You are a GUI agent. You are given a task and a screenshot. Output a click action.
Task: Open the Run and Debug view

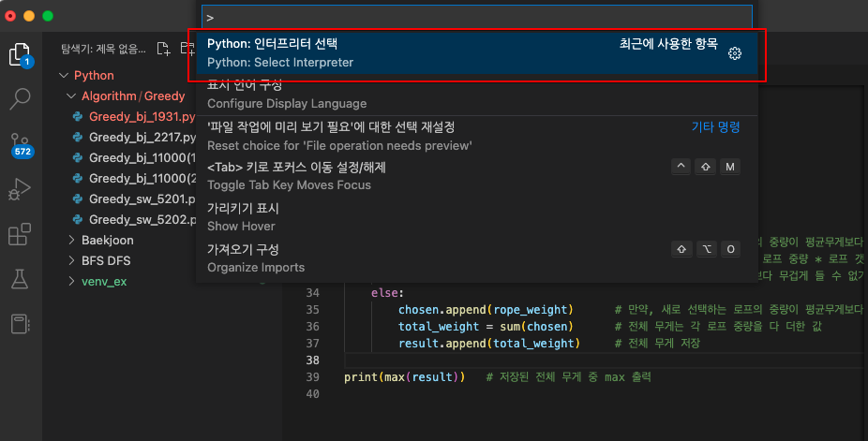(x=21, y=189)
